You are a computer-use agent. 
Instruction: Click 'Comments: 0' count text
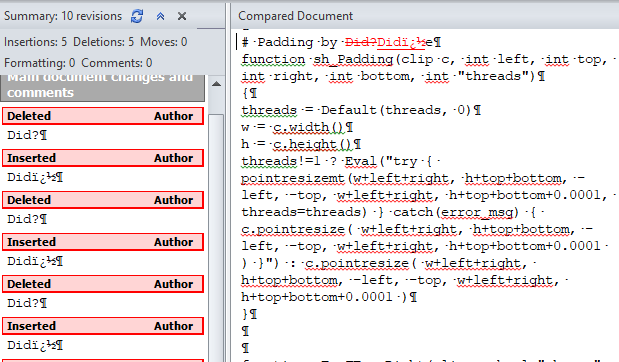pyautogui.click(x=116, y=63)
